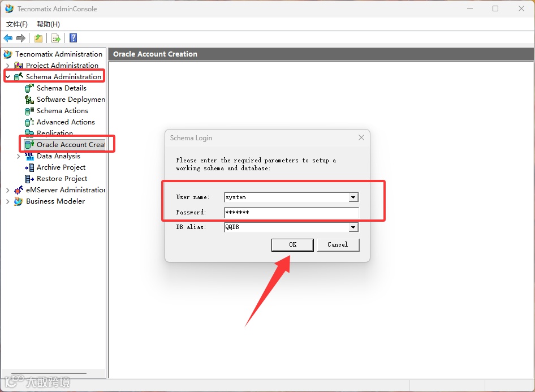Click Cancel in Schema Login dialog
The width and height of the screenshot is (535, 392).
(338, 244)
